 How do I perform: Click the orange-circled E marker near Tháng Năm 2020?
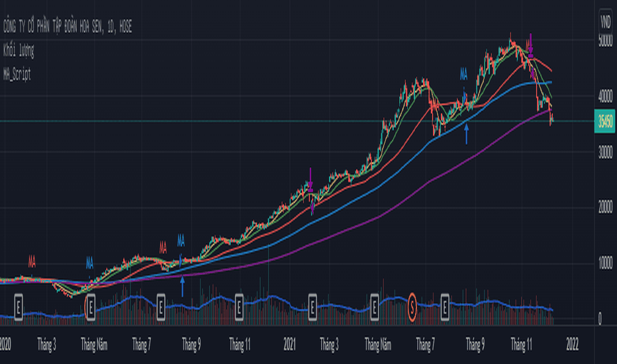point(91,307)
